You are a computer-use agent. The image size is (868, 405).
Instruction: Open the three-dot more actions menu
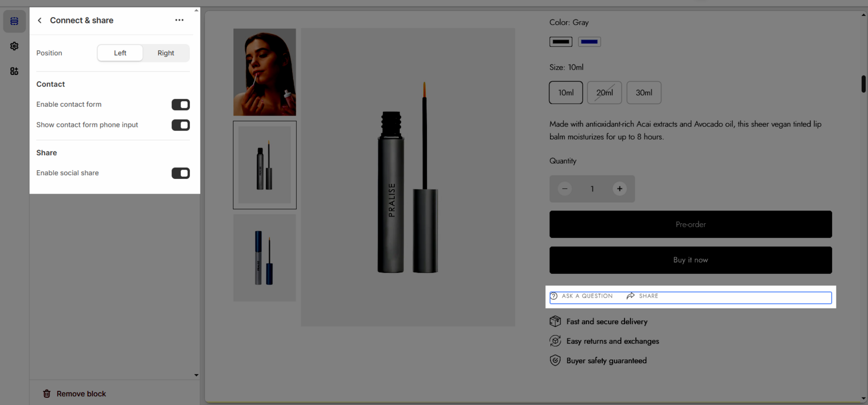179,20
